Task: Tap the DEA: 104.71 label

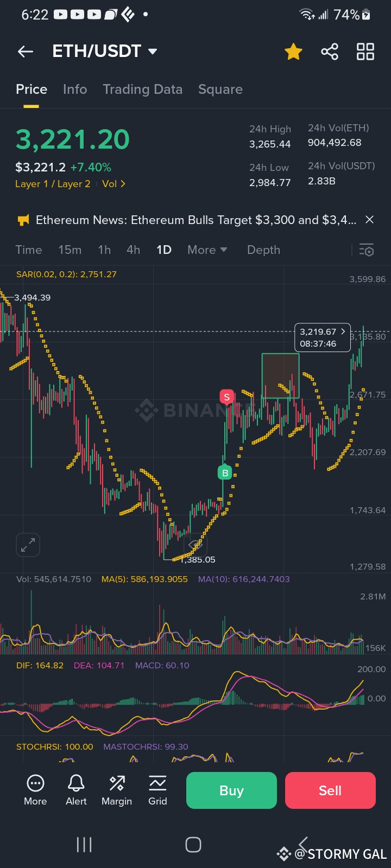Action: click(x=99, y=666)
